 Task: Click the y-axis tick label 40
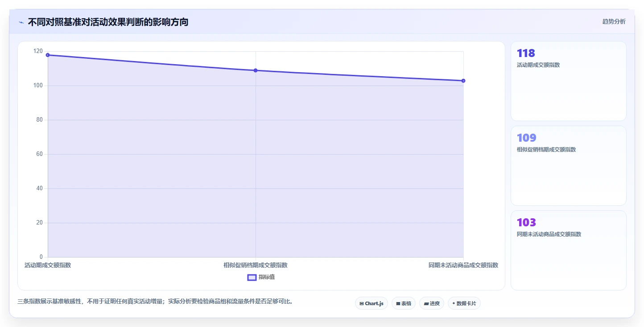[x=40, y=188]
